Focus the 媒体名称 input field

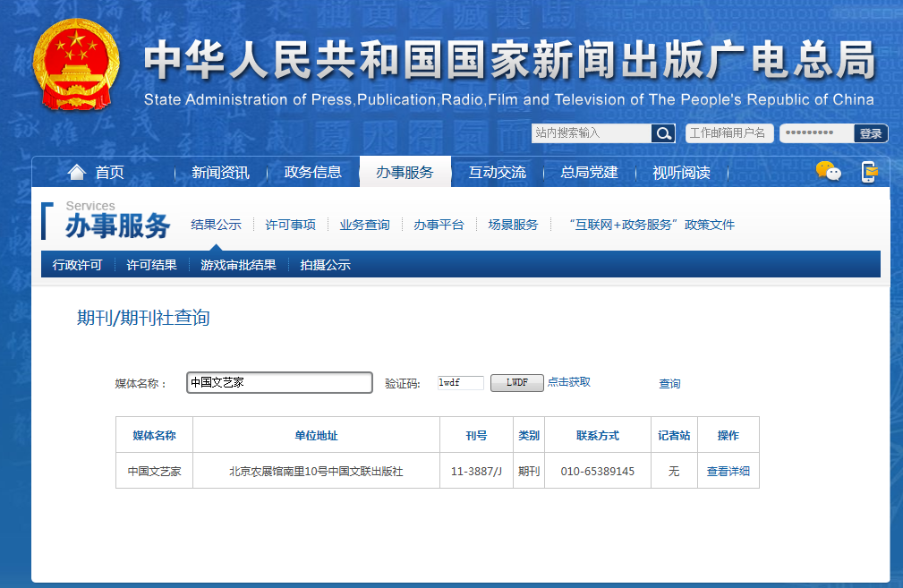coord(279,382)
